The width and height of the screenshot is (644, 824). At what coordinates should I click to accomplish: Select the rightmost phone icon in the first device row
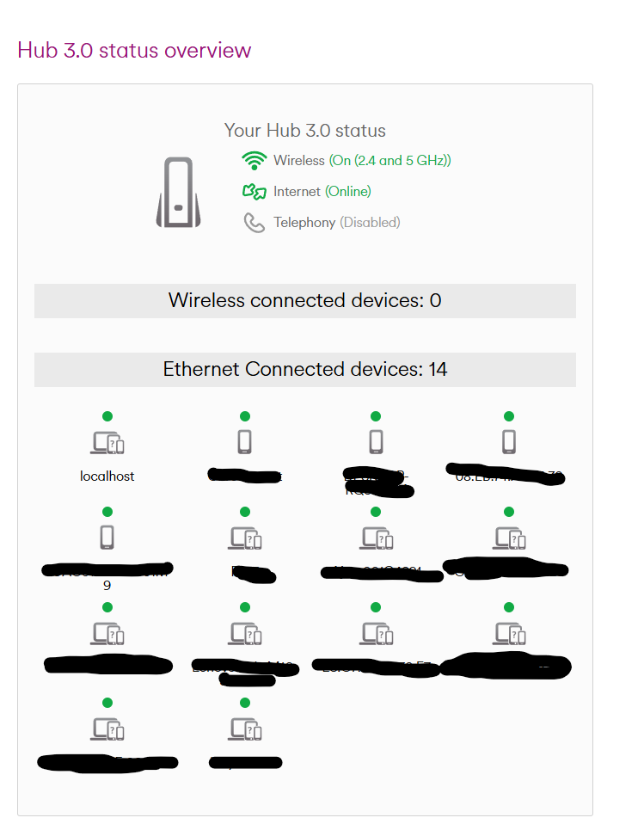pyautogui.click(x=509, y=442)
